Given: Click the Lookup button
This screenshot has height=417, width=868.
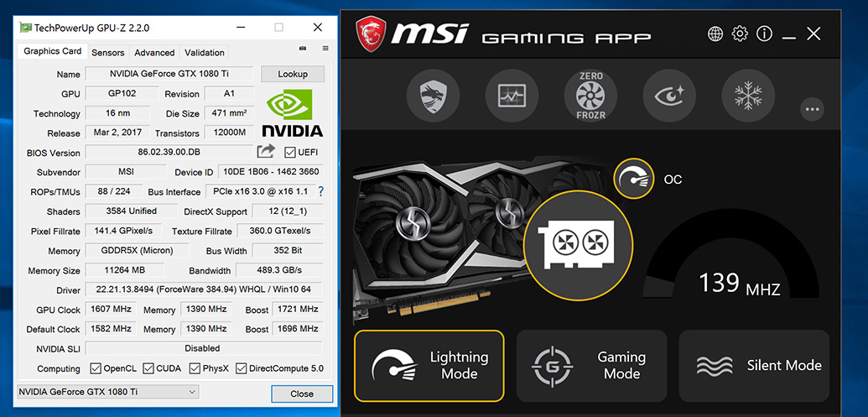Looking at the screenshot, I should (293, 74).
